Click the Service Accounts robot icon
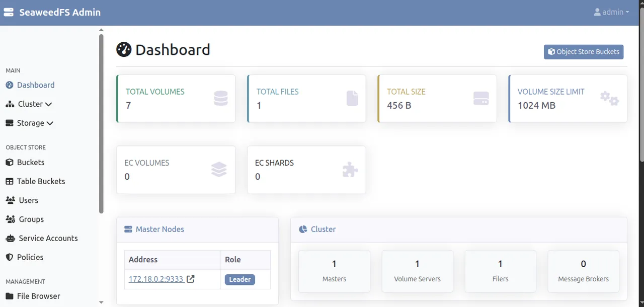 coord(10,239)
